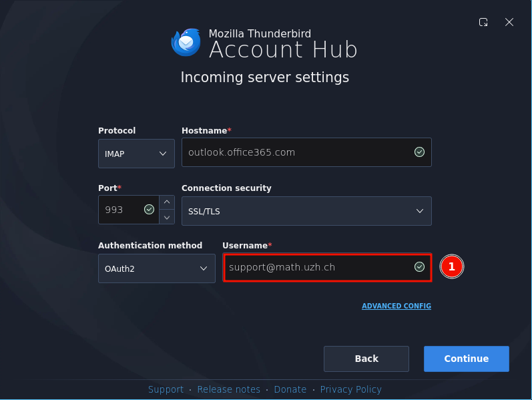Click the Port validation checkmark icon
This screenshot has height=400, width=532.
[x=149, y=210]
